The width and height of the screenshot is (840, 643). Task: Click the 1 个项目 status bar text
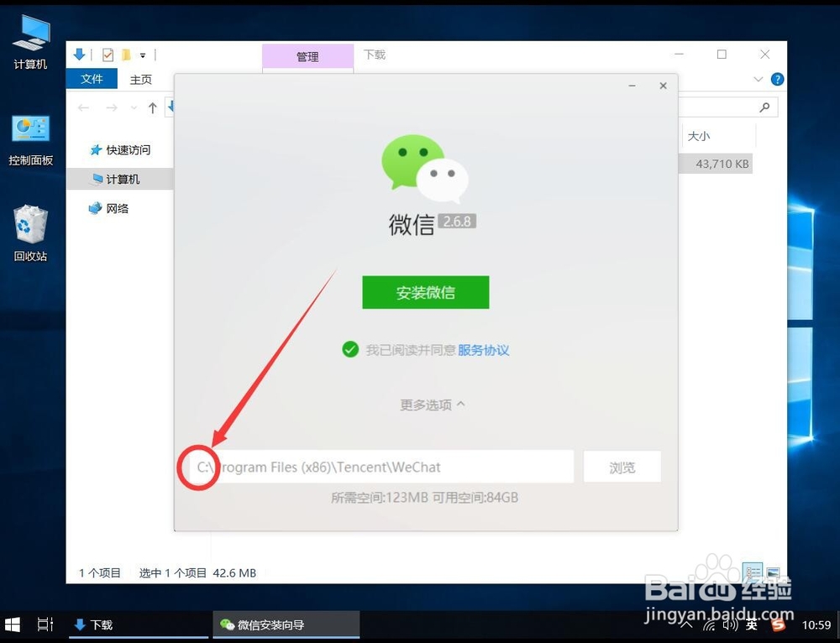[100, 572]
